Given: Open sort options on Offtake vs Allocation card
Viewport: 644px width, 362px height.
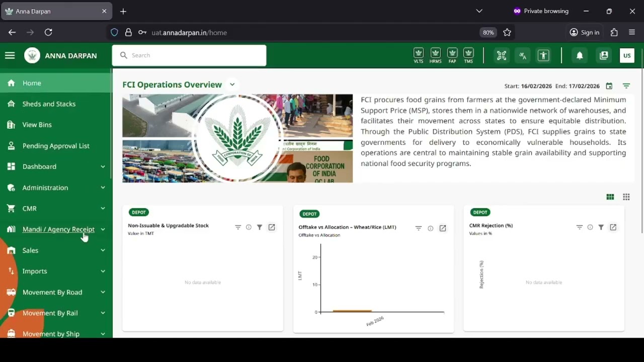Looking at the screenshot, I should pyautogui.click(x=418, y=228).
